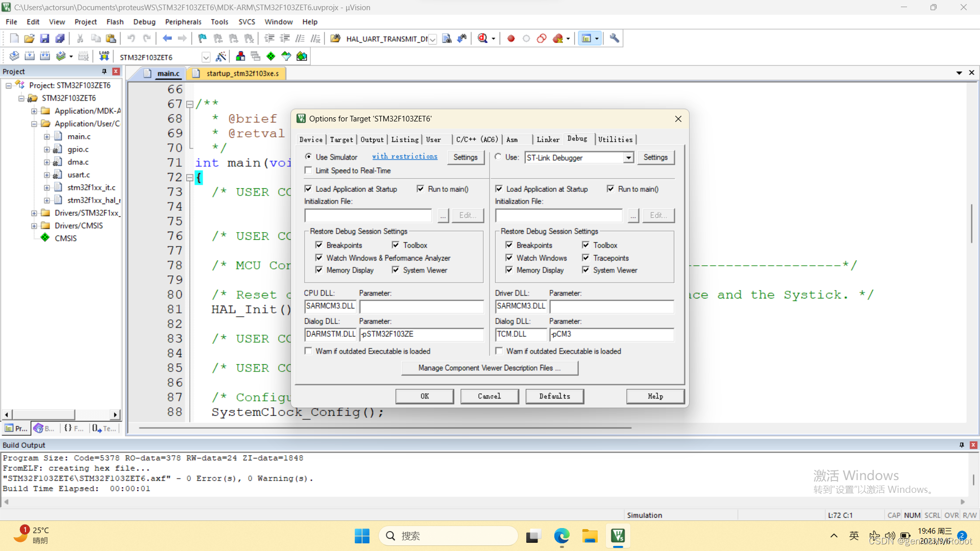The height and width of the screenshot is (551, 980).
Task: Click the OK button
Action: (425, 396)
